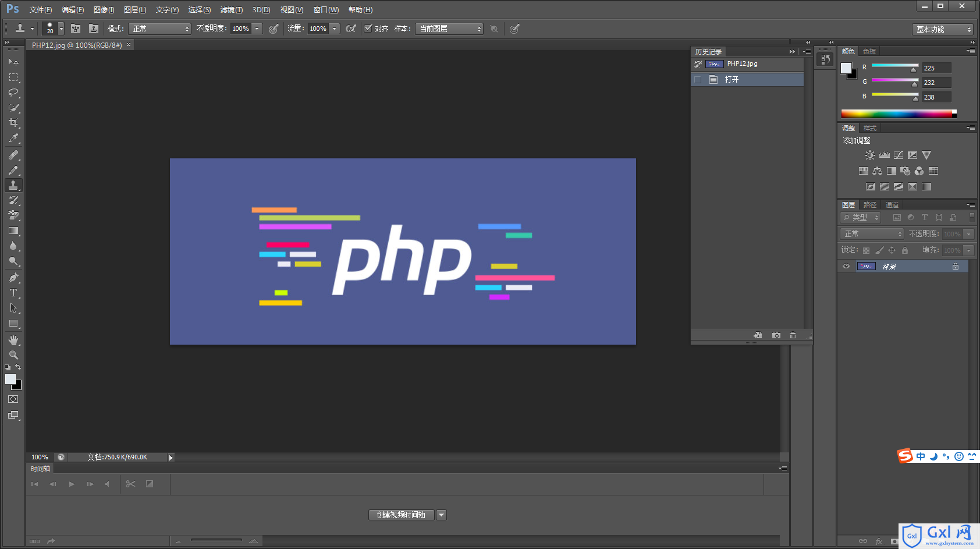
Task: Select the Crop tool
Action: [13, 123]
